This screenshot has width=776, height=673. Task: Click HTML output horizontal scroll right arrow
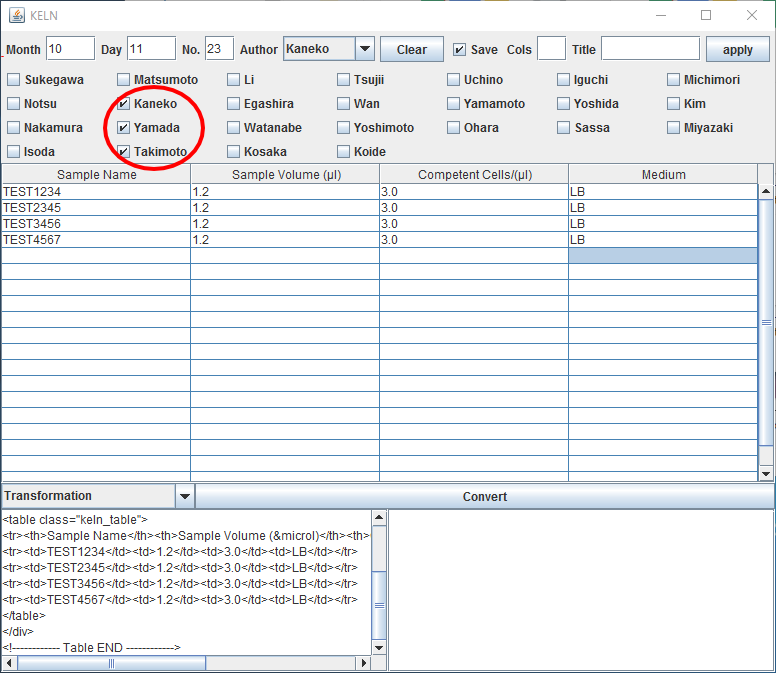click(364, 663)
